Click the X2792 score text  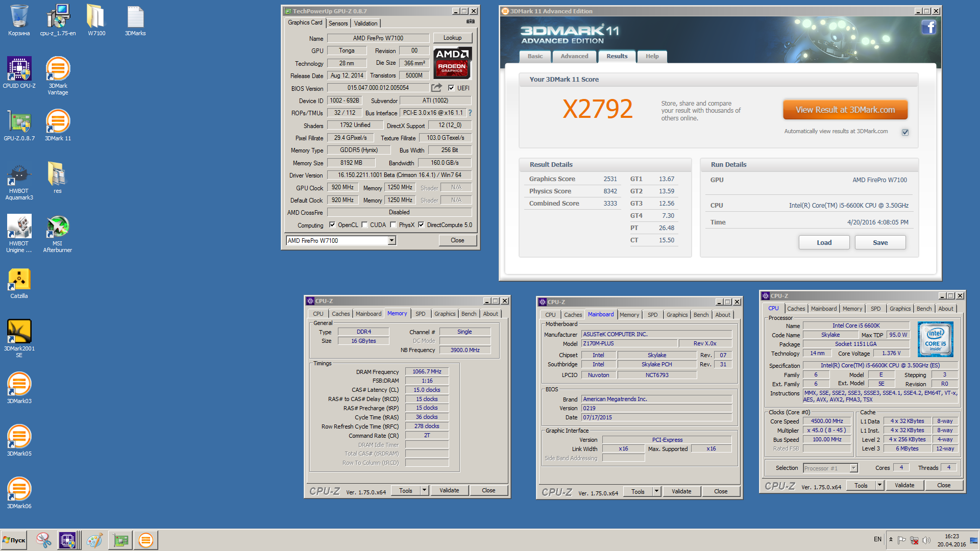(597, 109)
